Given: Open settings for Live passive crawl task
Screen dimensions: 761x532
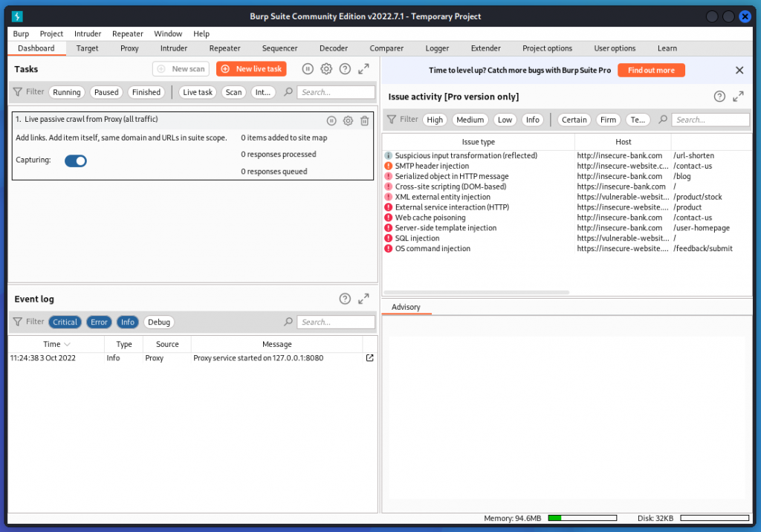Looking at the screenshot, I should [x=348, y=121].
